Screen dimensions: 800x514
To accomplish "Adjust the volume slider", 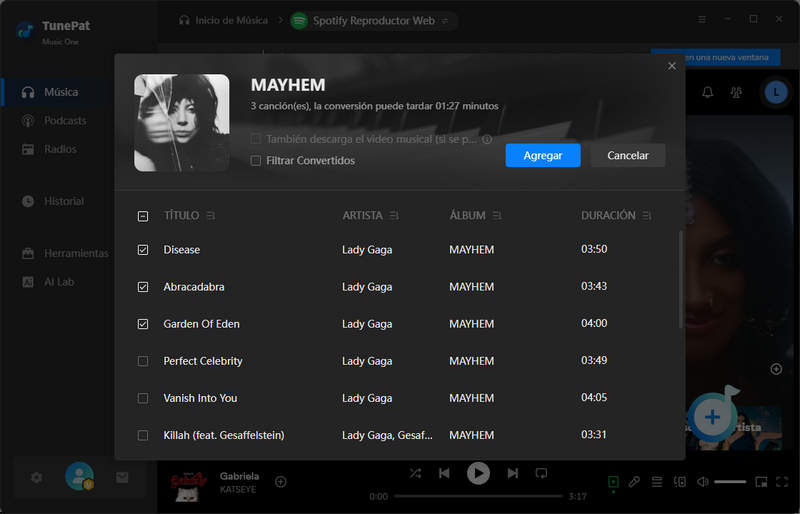I will [730, 481].
